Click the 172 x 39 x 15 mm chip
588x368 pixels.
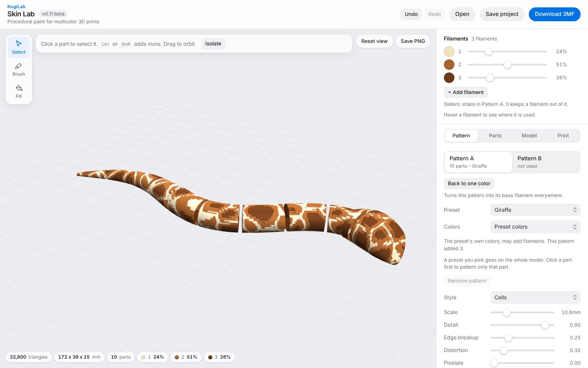pyautogui.click(x=79, y=357)
